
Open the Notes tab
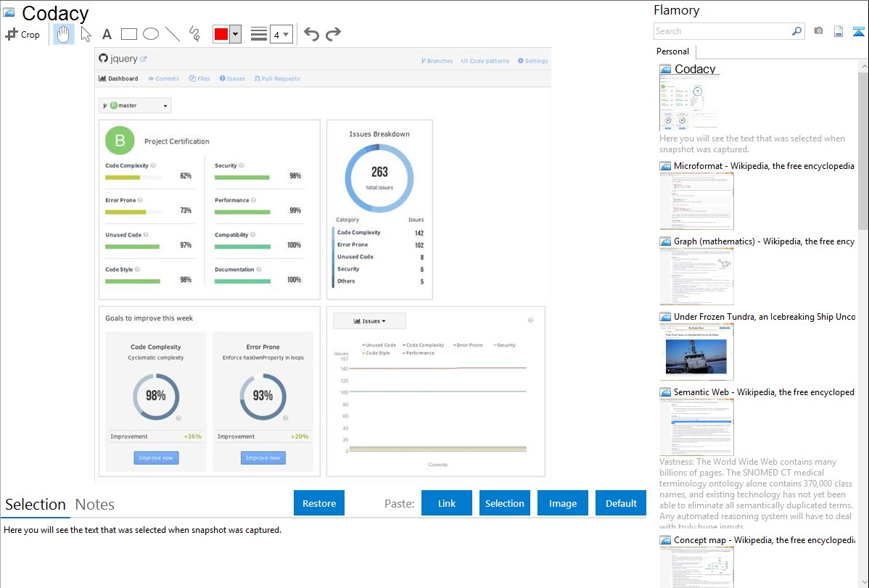point(95,505)
